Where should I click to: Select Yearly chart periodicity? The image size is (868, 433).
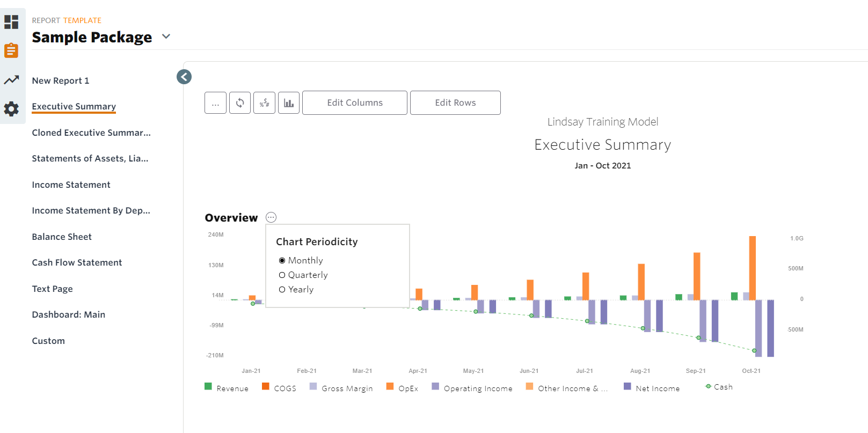282,290
